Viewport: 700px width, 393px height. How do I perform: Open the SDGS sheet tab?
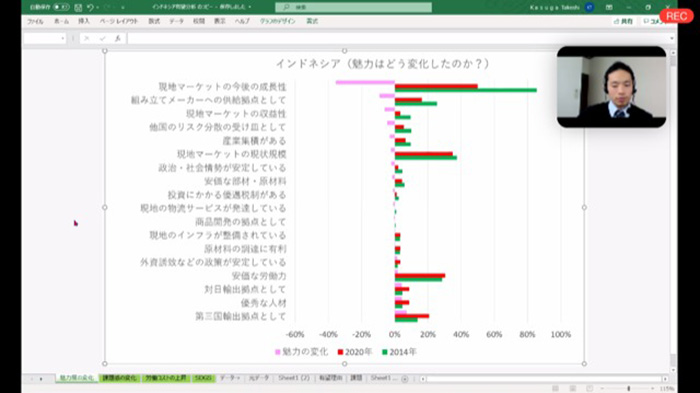pos(203,378)
